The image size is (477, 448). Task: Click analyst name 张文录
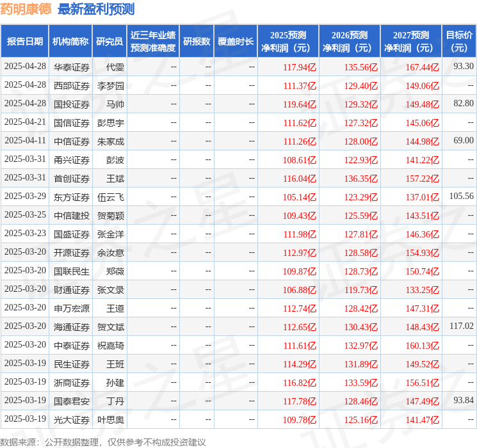click(x=111, y=290)
